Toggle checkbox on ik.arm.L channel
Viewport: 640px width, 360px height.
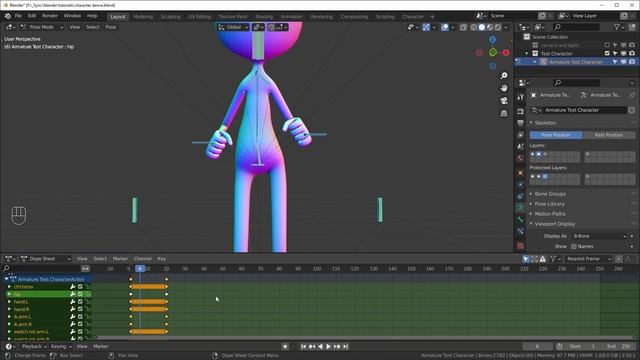[x=80, y=317]
